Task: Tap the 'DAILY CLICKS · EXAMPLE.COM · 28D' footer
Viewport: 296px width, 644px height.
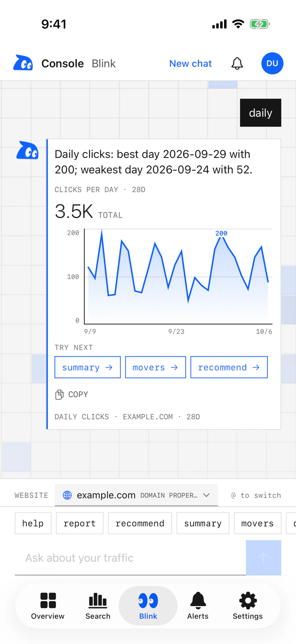Action: [127, 417]
